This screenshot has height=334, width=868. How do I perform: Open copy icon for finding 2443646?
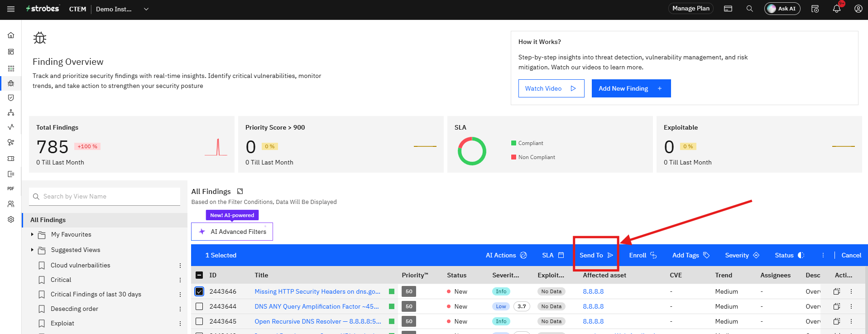coord(837,291)
